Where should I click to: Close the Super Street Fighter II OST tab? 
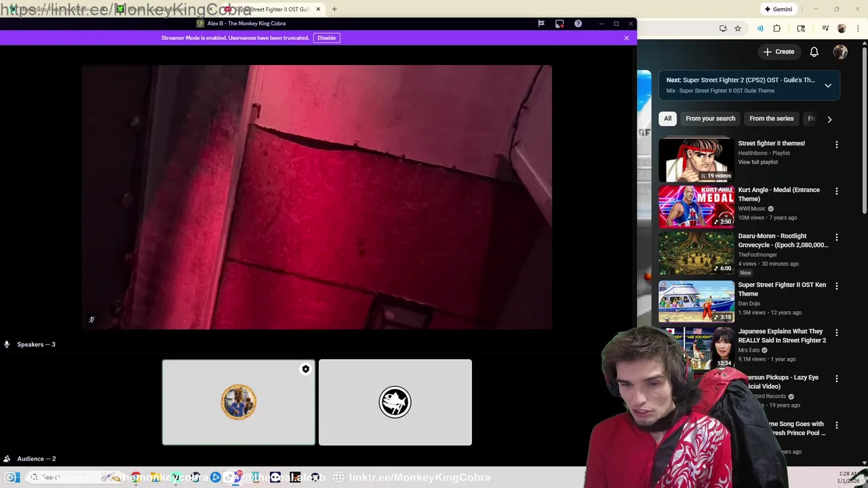click(x=318, y=9)
